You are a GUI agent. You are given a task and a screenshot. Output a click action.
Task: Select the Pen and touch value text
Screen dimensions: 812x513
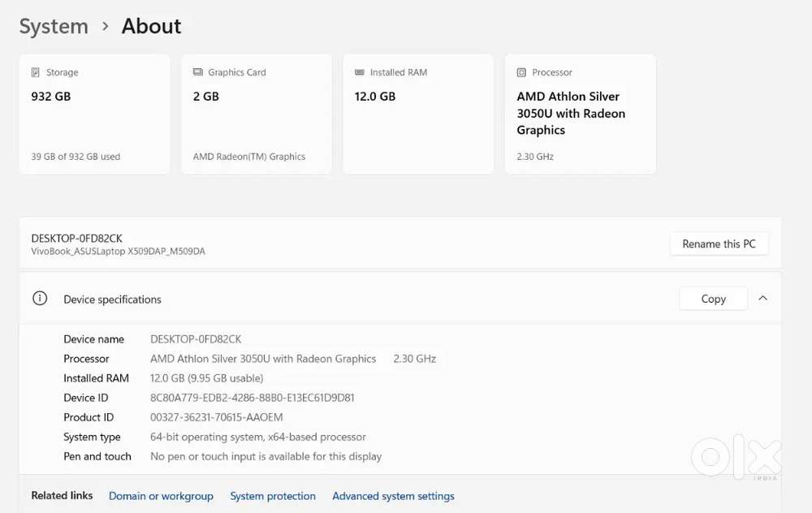(x=266, y=456)
